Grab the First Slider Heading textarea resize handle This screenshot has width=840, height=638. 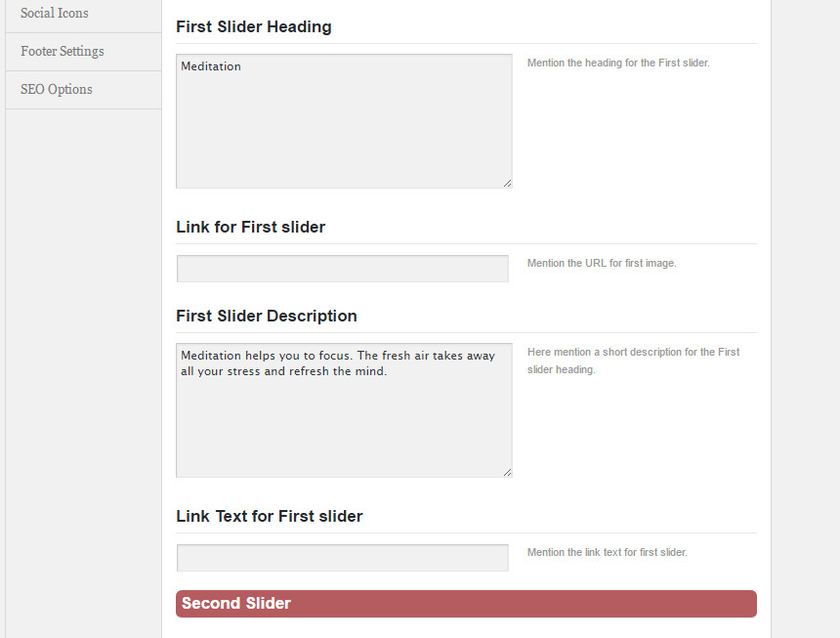[x=507, y=184]
